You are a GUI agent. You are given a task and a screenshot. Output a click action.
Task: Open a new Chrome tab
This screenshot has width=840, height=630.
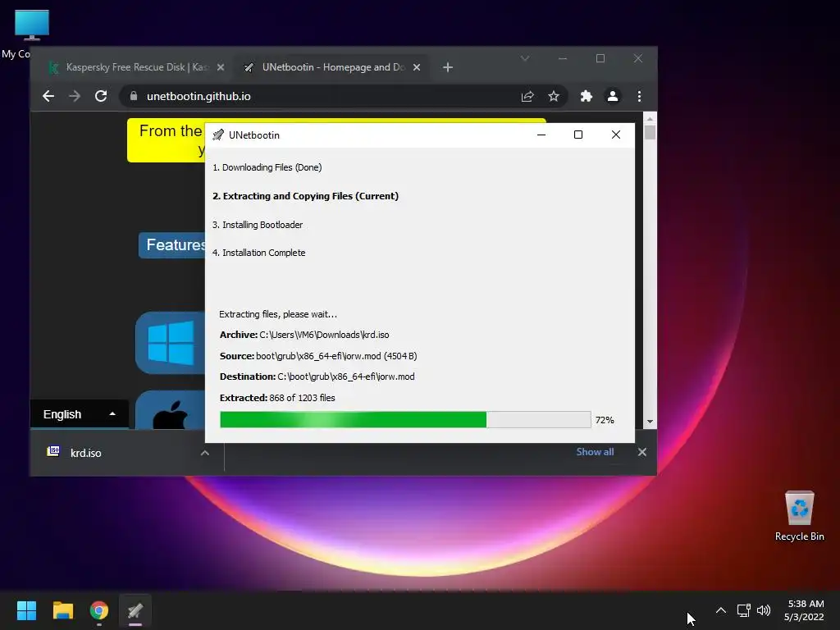point(448,67)
